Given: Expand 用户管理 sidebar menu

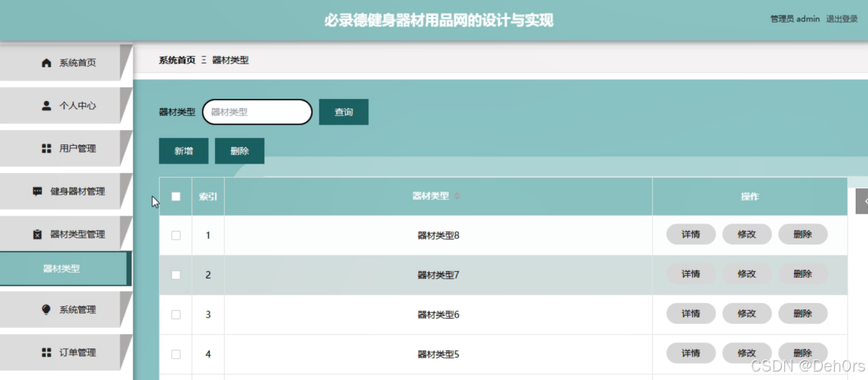Looking at the screenshot, I should [66, 148].
